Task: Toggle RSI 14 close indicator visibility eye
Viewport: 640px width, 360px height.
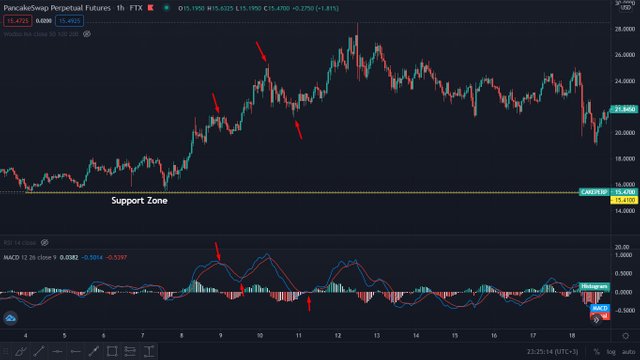Action: tap(44, 243)
